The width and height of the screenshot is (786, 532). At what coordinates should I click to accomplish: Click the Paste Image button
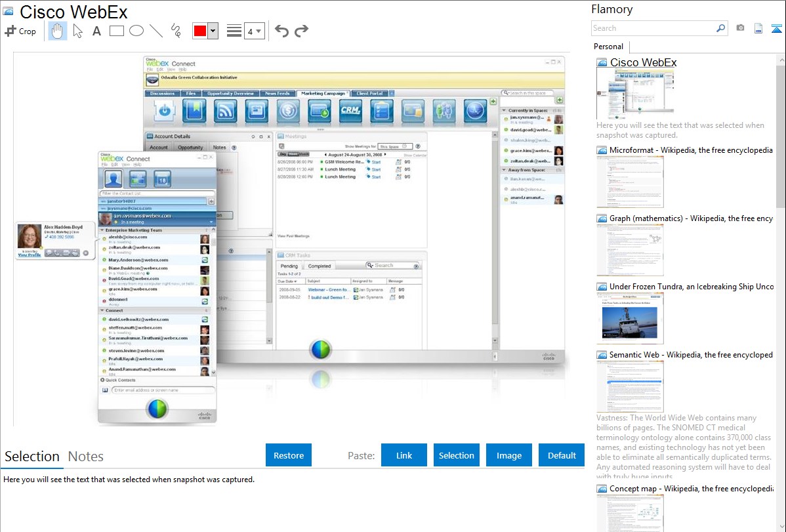[x=508, y=455]
